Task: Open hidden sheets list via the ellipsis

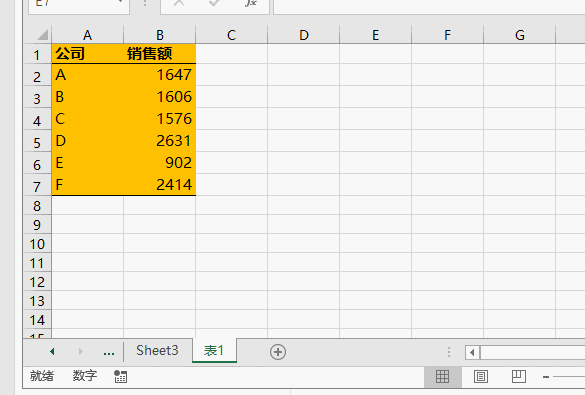Action: tap(109, 352)
